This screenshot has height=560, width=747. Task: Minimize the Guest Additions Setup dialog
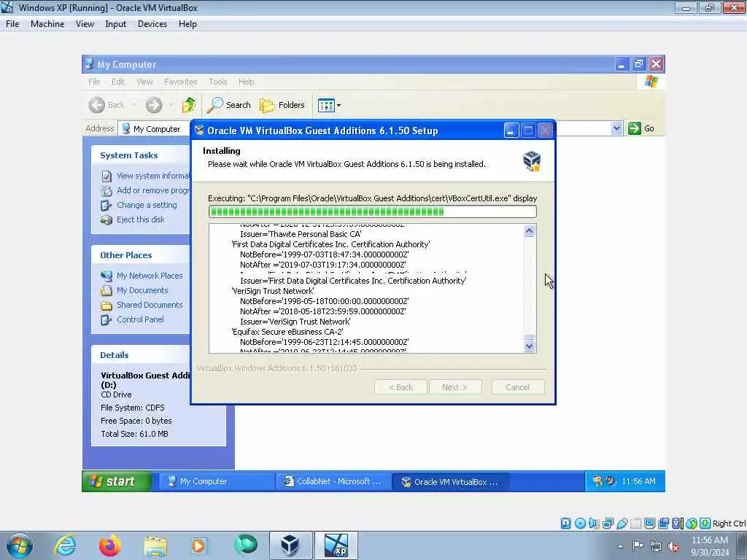[x=511, y=131]
